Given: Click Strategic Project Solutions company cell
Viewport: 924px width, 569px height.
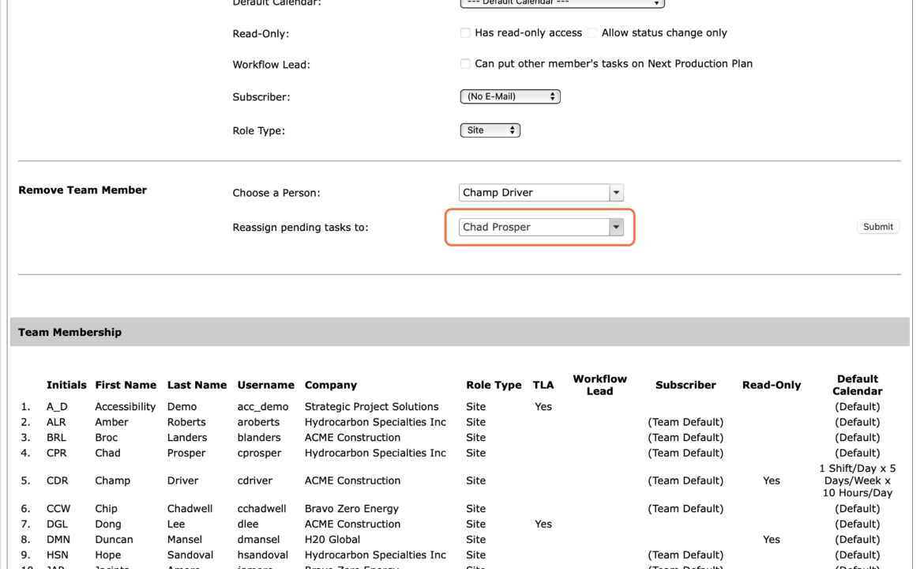Looking at the screenshot, I should [372, 407].
